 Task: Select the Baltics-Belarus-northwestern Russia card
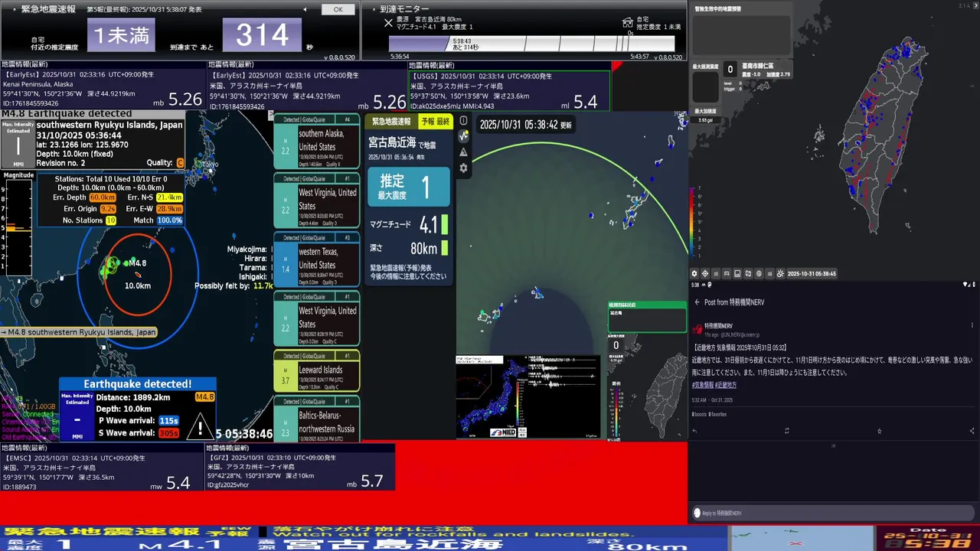tap(317, 420)
